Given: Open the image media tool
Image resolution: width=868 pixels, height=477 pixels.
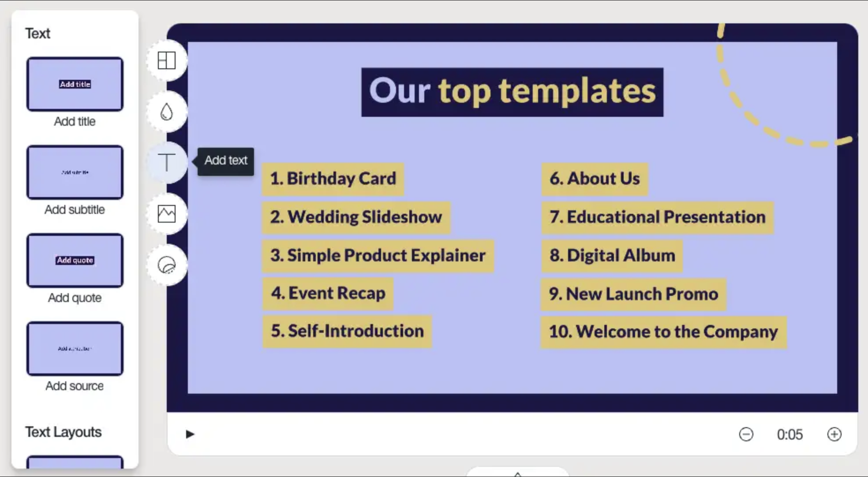Looking at the screenshot, I should (167, 214).
